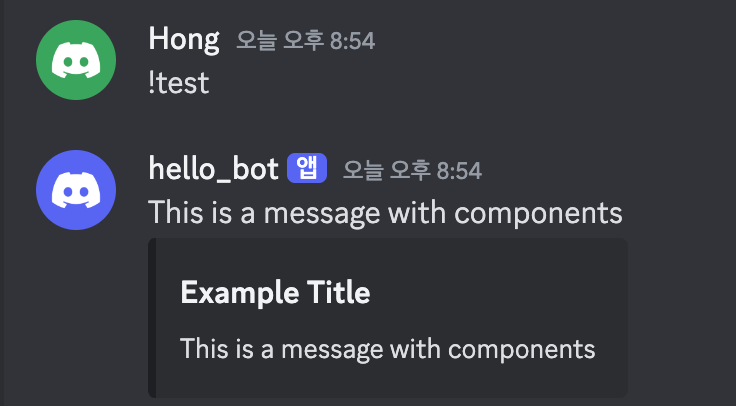The height and width of the screenshot is (406, 736).
Task: Click the embed description text
Action: (x=388, y=349)
